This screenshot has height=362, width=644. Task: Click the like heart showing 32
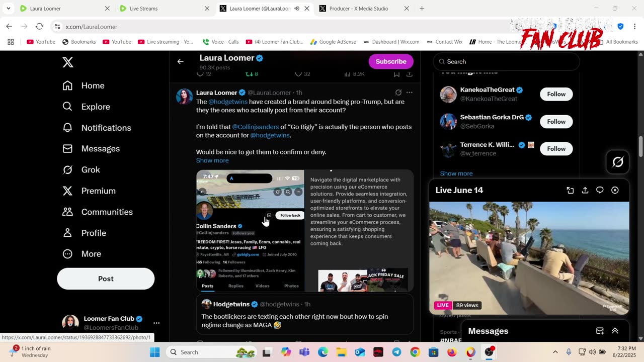[302, 74]
